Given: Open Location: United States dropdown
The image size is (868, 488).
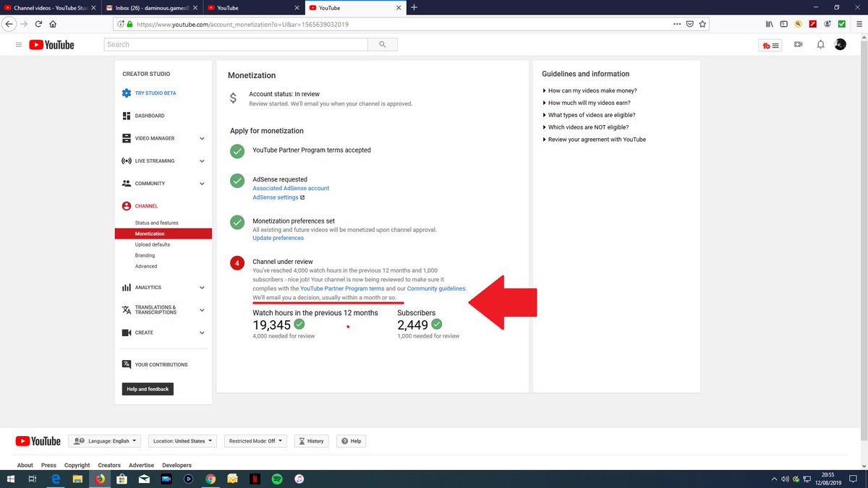Looking at the screenshot, I should [x=183, y=441].
